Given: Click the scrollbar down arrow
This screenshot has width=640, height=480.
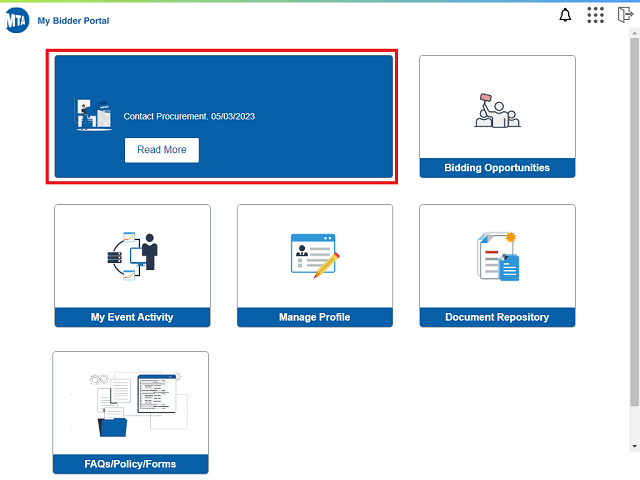Looking at the screenshot, I should (634, 446).
